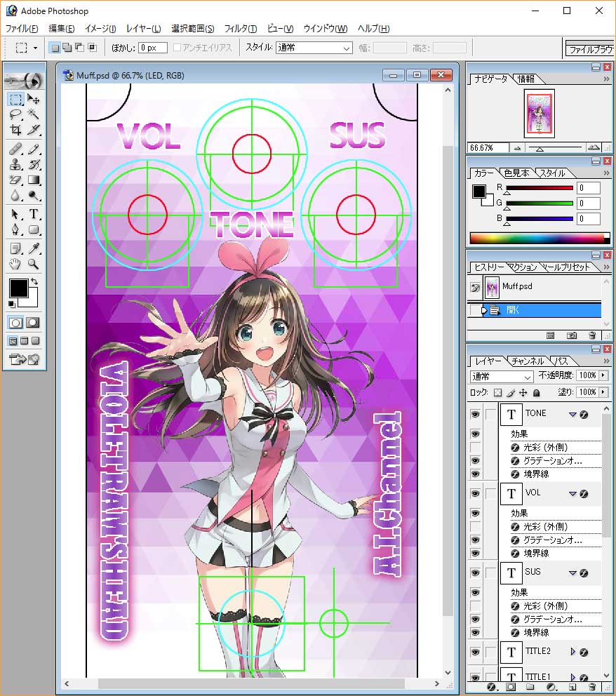Pick the Eyedropper tool
This screenshot has width=616, height=696.
(33, 248)
